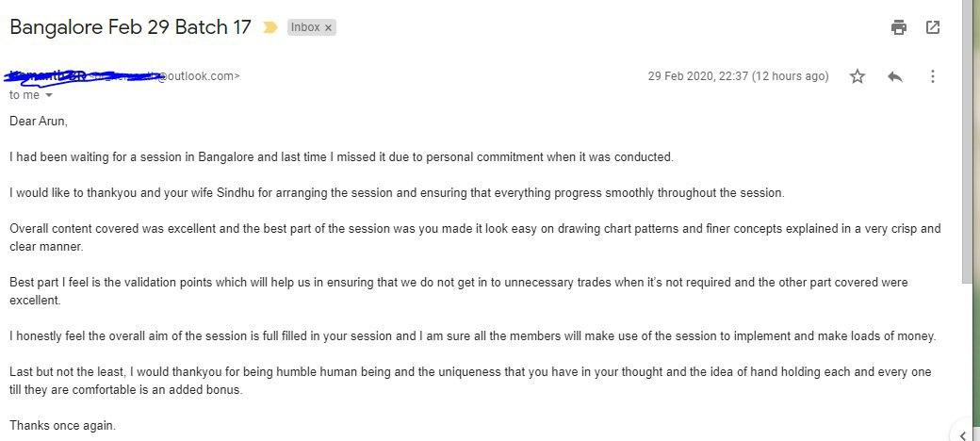Click the '29 Feb 2020, 22:37' timestamp
The height and width of the screenshot is (441, 980).
click(738, 76)
